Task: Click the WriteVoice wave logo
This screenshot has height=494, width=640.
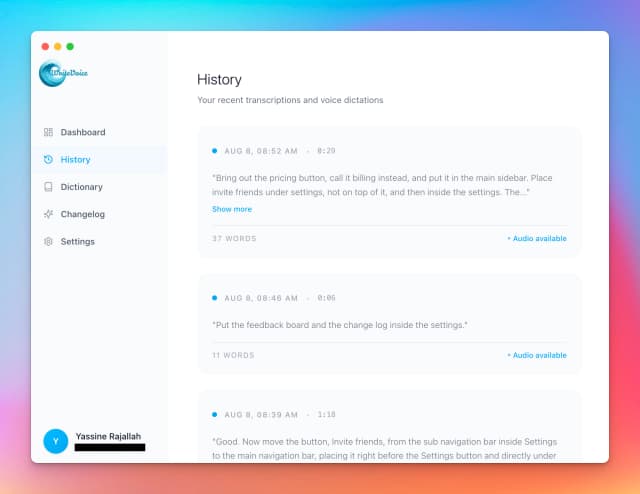Action: point(63,73)
